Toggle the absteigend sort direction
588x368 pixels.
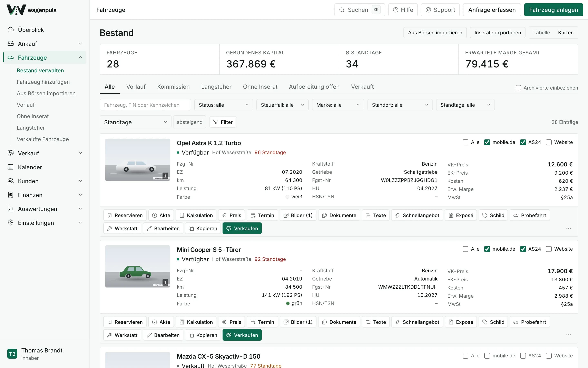click(x=189, y=122)
